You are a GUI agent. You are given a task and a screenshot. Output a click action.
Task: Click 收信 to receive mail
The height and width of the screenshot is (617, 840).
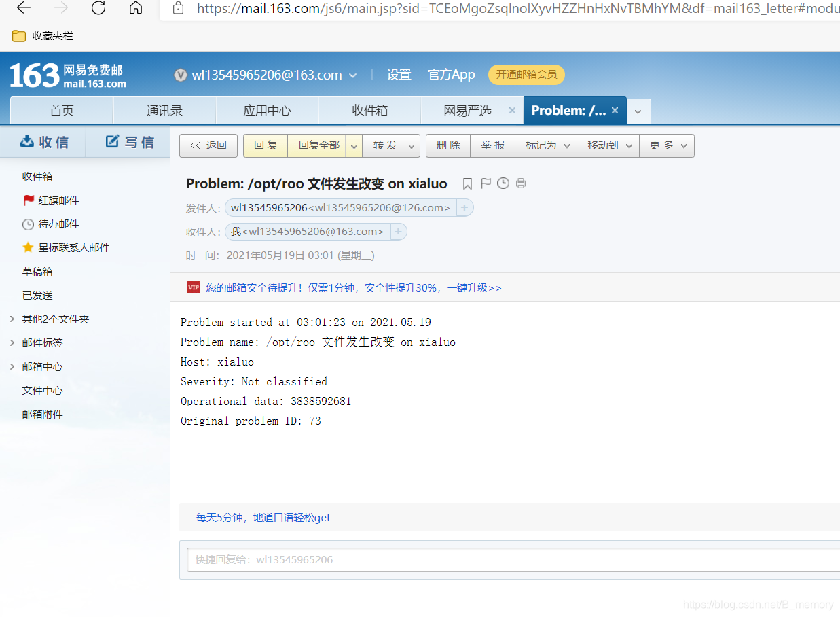(45, 142)
